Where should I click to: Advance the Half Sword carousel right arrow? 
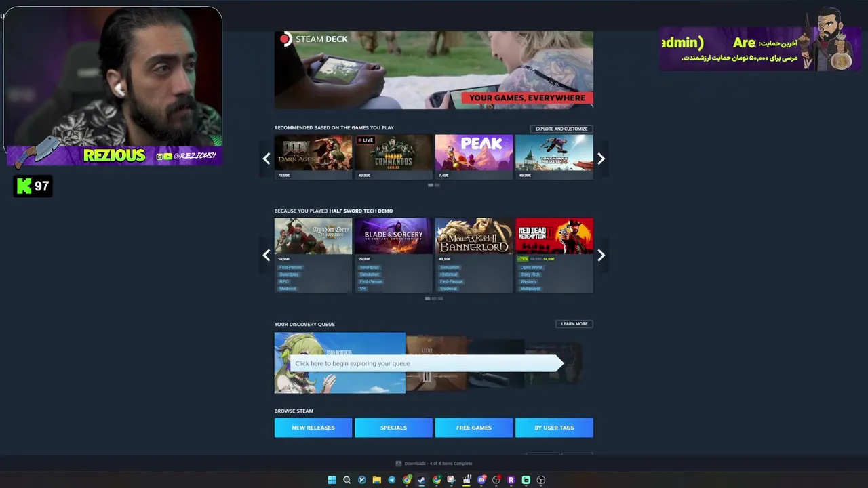pyautogui.click(x=601, y=256)
